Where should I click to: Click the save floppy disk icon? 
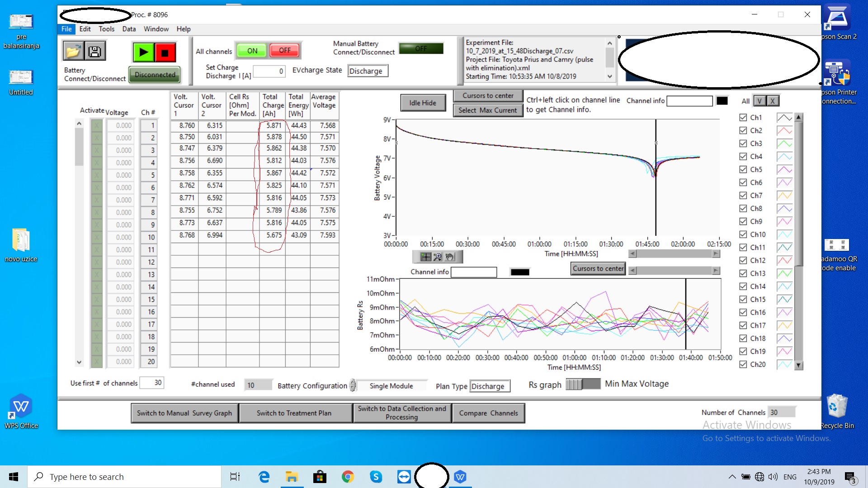click(94, 51)
